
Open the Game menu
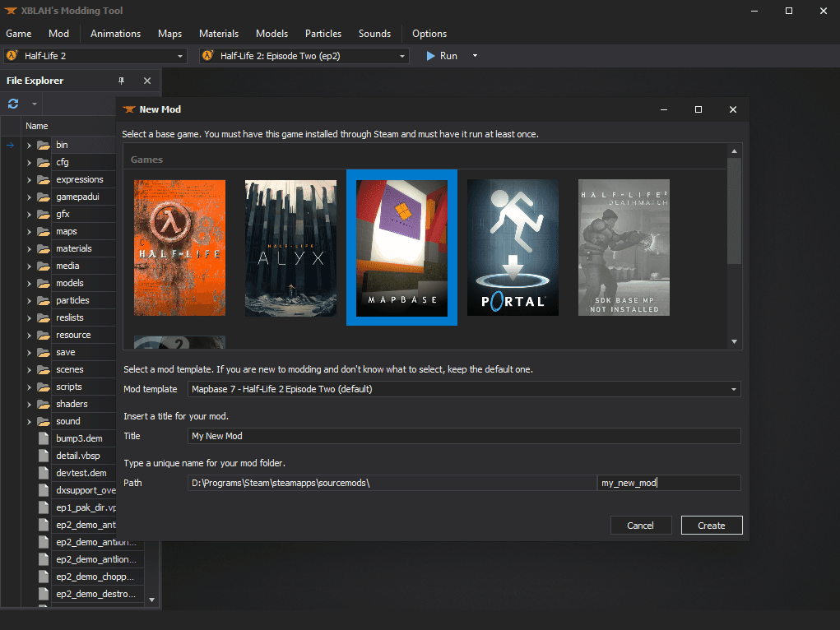point(19,34)
